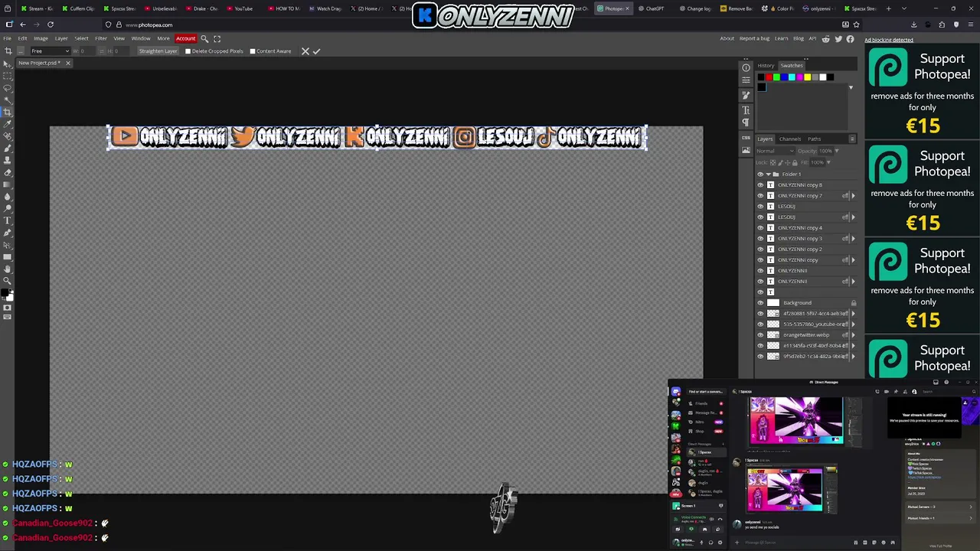Screen dimensions: 980x551
Task: Open the Swatches panel menu arrow
Action: (x=851, y=88)
